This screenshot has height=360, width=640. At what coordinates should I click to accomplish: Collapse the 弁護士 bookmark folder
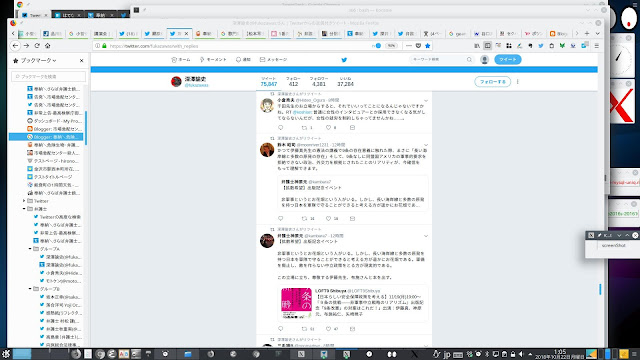point(24,209)
